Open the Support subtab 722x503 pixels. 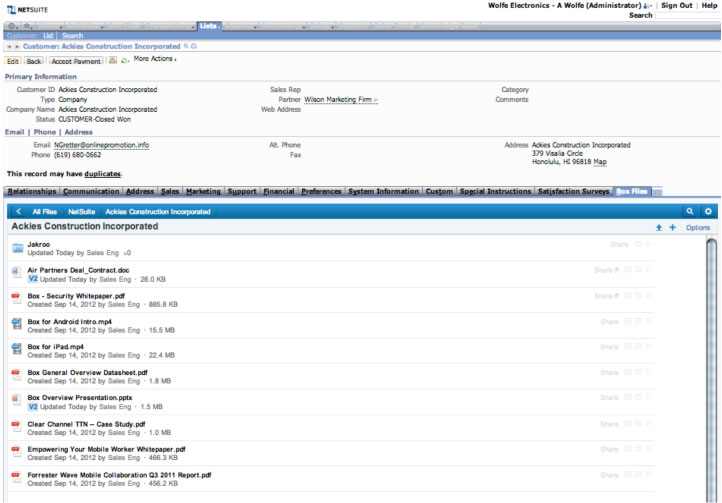tap(242, 191)
